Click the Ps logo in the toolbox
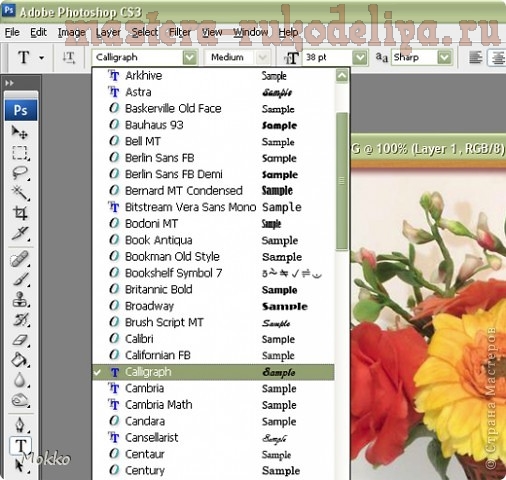This screenshot has height=480, width=506. (x=21, y=110)
